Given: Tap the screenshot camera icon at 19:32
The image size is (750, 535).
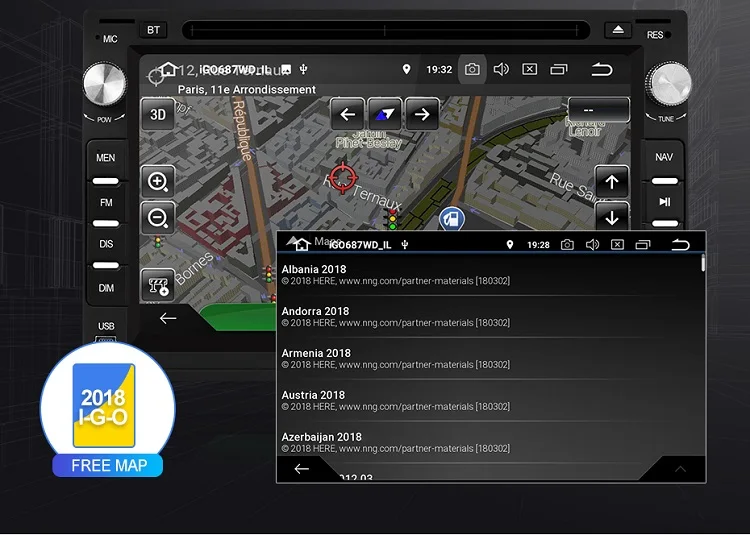Looking at the screenshot, I should 472,70.
